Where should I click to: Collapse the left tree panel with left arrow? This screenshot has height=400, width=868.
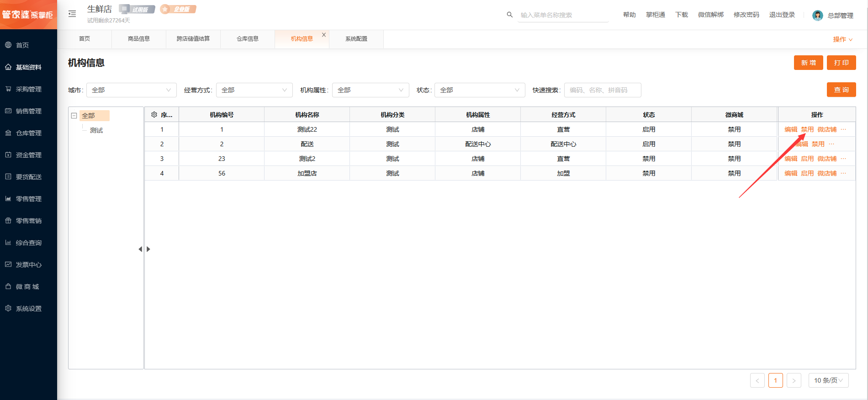click(140, 249)
